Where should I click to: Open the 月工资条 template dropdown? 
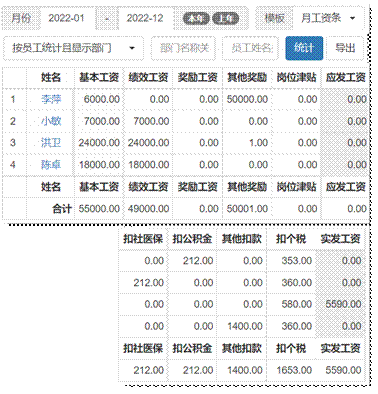click(x=328, y=18)
